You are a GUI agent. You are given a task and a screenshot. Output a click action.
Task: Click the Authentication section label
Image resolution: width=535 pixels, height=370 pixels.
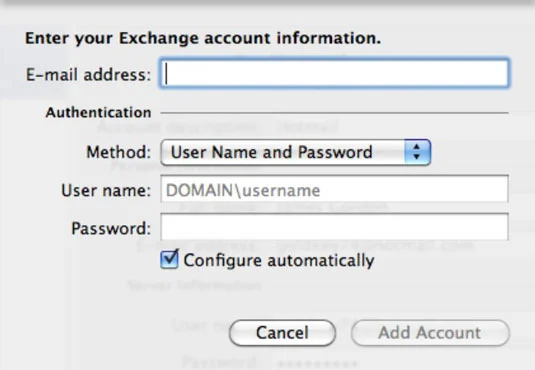[x=98, y=112]
